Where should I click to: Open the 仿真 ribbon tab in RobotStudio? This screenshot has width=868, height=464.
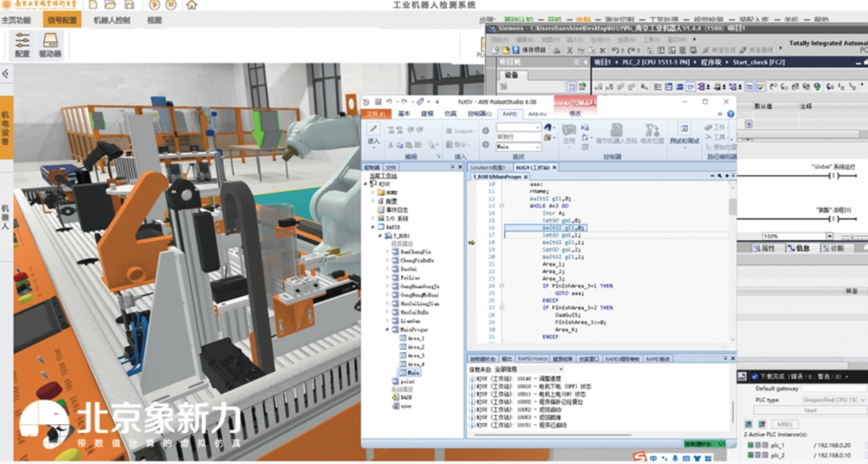[450, 113]
